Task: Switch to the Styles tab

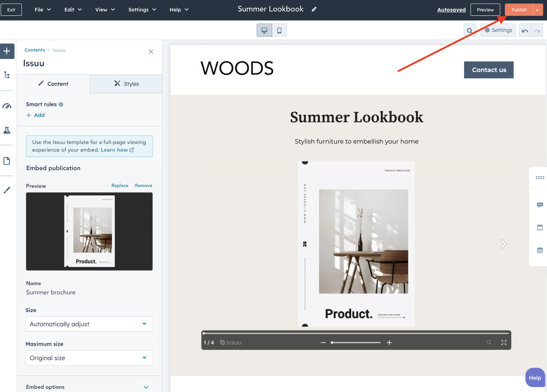Action: [126, 84]
